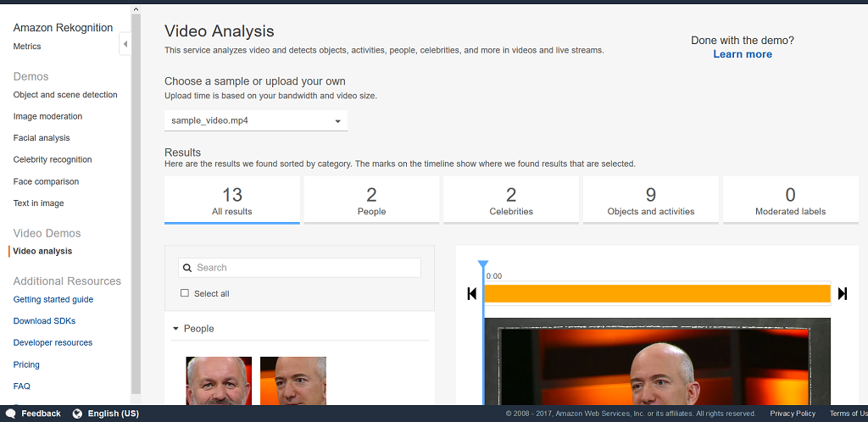Select the second person thumbnail
This screenshot has height=422, width=868.
point(292,380)
